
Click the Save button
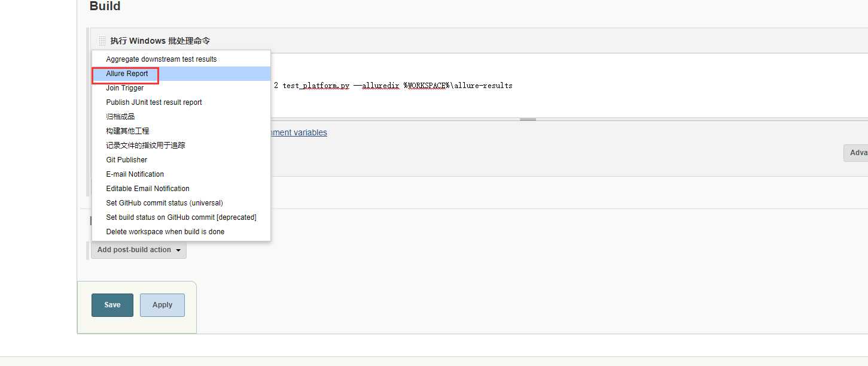[x=112, y=305]
